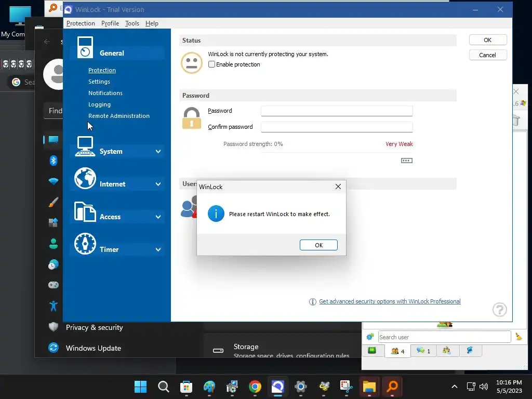Open Storage in Settings window

pos(283,350)
